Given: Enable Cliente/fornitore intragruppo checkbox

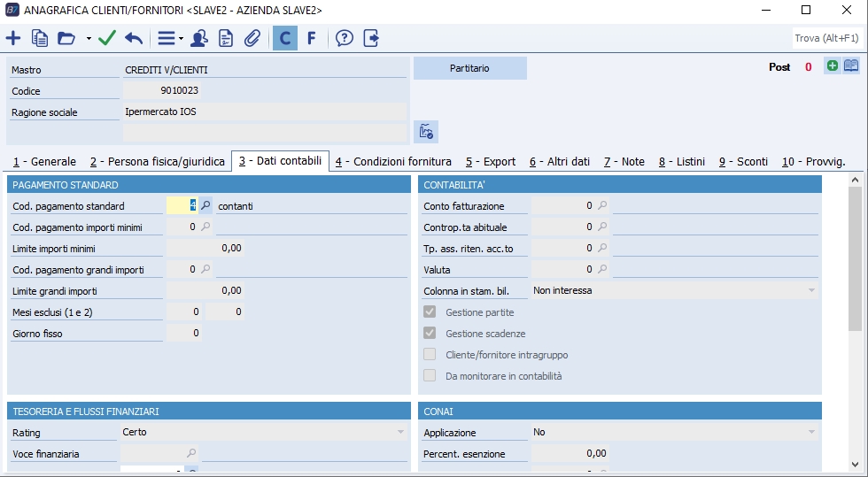Looking at the screenshot, I should coord(430,355).
